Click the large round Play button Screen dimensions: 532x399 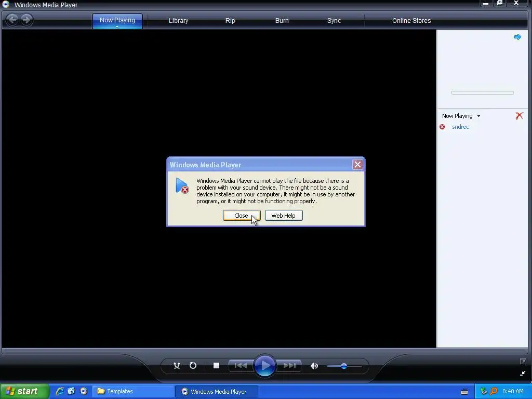(x=264, y=366)
